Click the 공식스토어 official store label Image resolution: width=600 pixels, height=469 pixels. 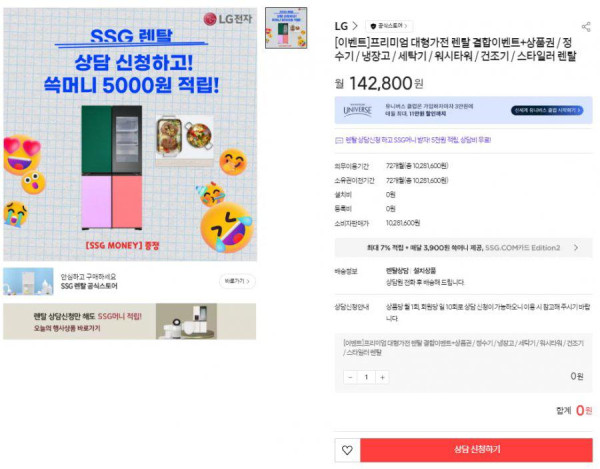pyautogui.click(x=390, y=26)
